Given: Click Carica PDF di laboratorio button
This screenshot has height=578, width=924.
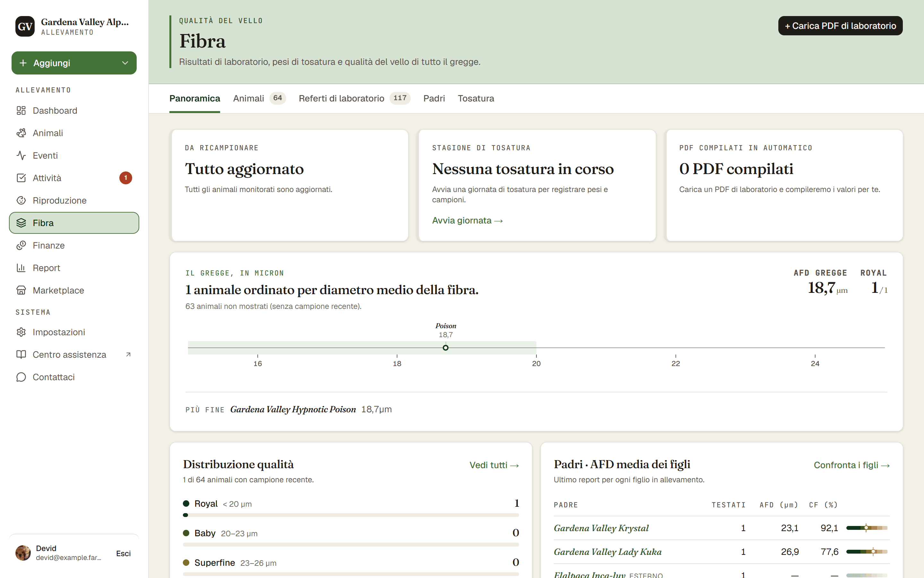Looking at the screenshot, I should (840, 26).
